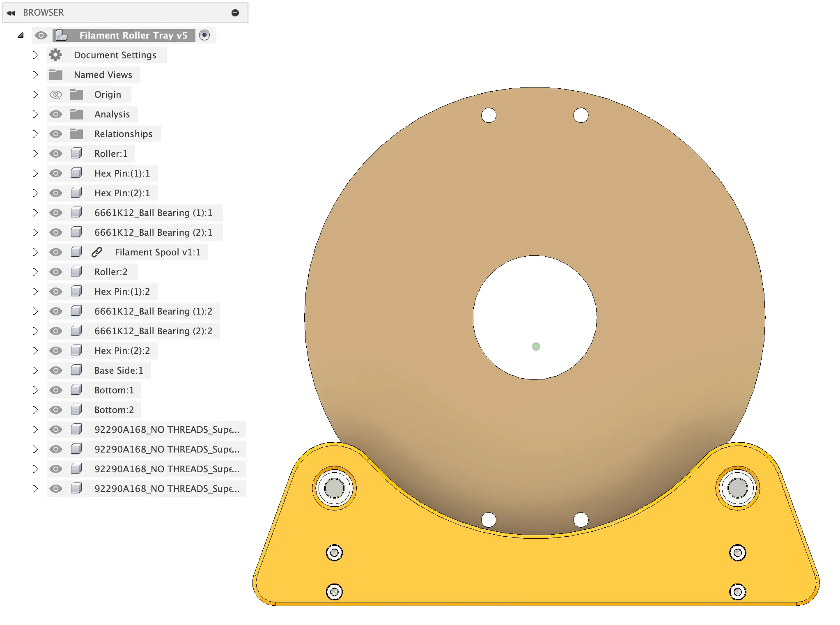The height and width of the screenshot is (625, 840).
Task: Click the Roller:1 component cube icon
Action: tap(76, 154)
